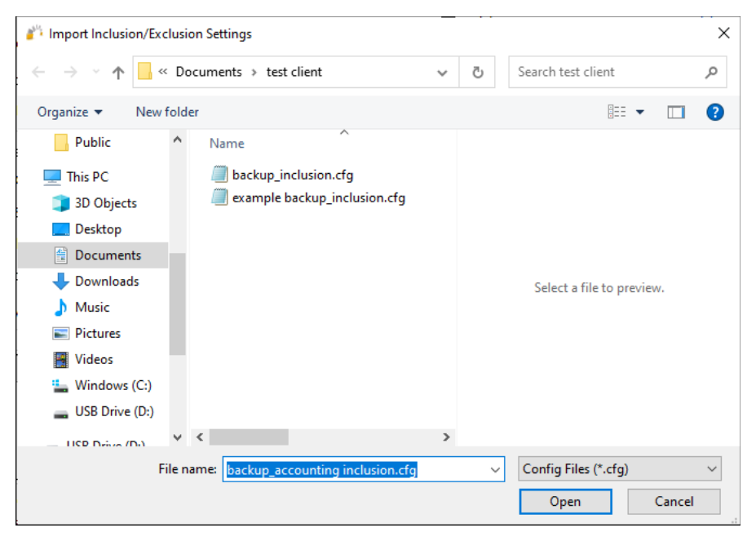Click the navigation pane vertical scrollbar thumb
The height and width of the screenshot is (541, 756).
178,304
